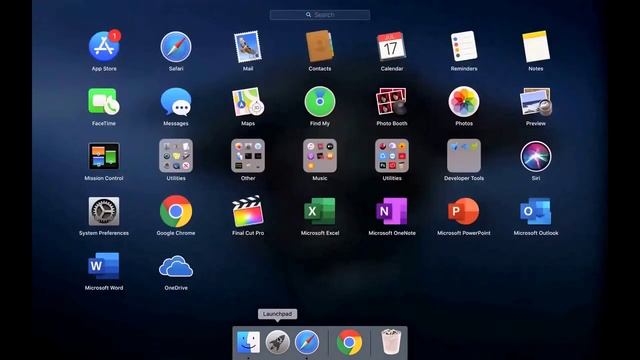Image resolution: width=640 pixels, height=360 pixels.
Task: Launch Safari from the Launchpad grid
Action: point(176,47)
